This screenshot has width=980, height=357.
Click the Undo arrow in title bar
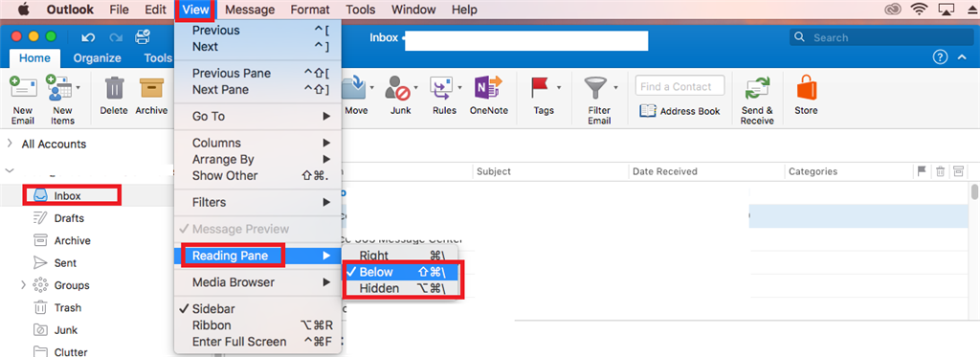89,37
